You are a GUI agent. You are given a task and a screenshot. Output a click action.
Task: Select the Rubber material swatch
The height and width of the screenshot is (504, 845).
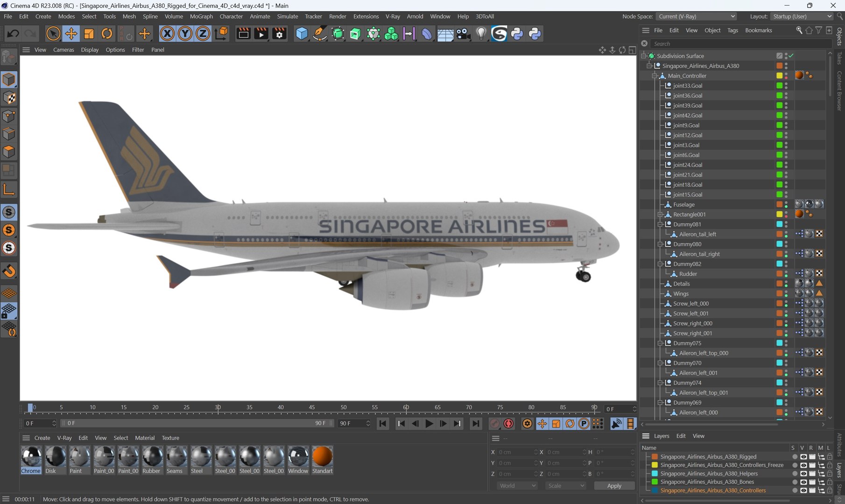coord(152,460)
